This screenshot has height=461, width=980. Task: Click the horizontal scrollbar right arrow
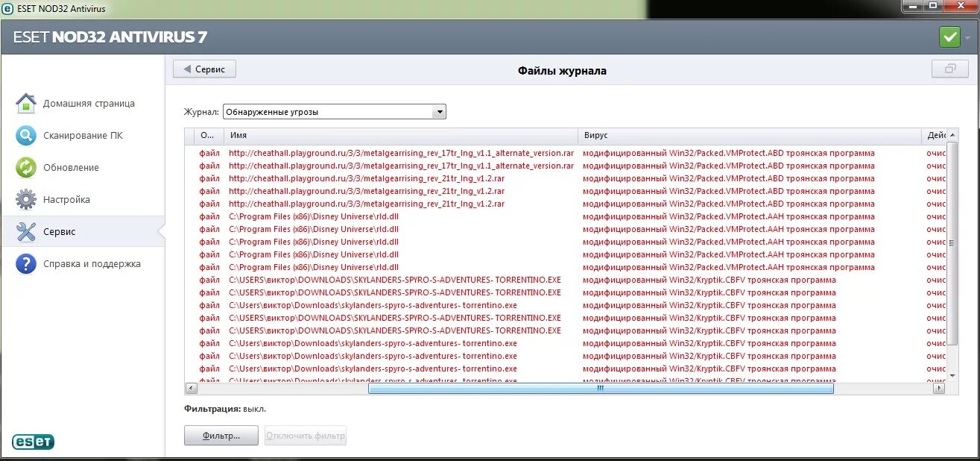(939, 388)
